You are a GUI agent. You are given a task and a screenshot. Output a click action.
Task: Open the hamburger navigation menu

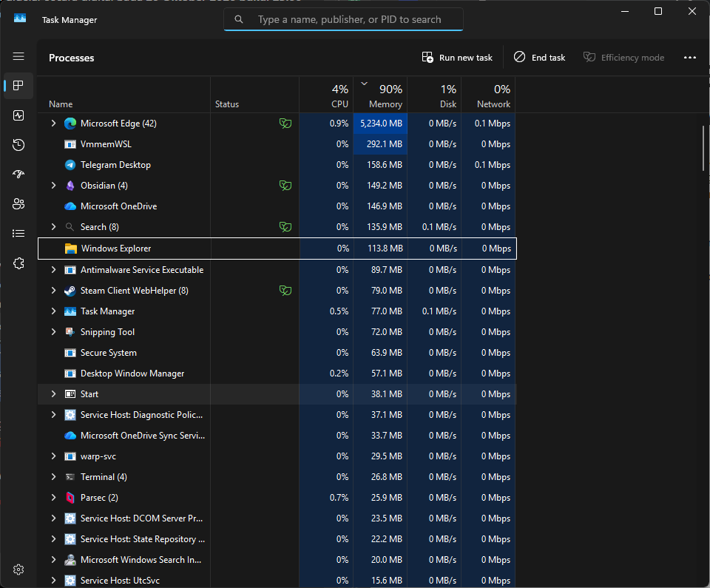18,56
